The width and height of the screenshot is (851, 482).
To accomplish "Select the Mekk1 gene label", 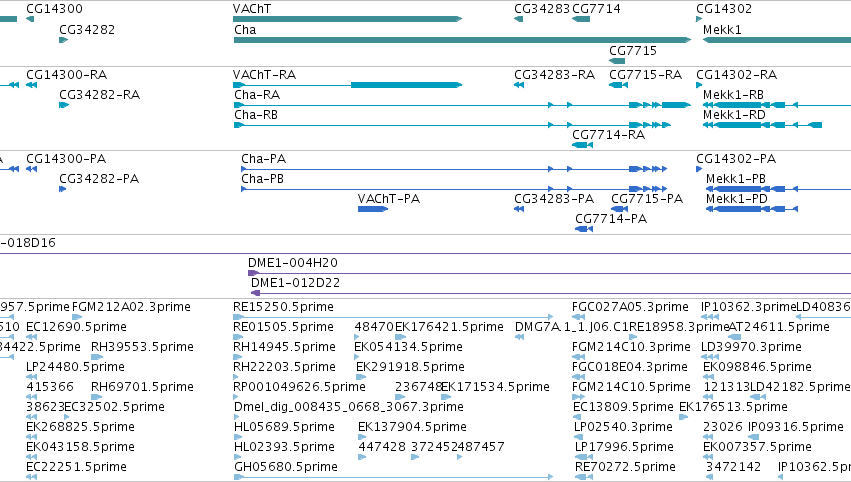I will (722, 30).
